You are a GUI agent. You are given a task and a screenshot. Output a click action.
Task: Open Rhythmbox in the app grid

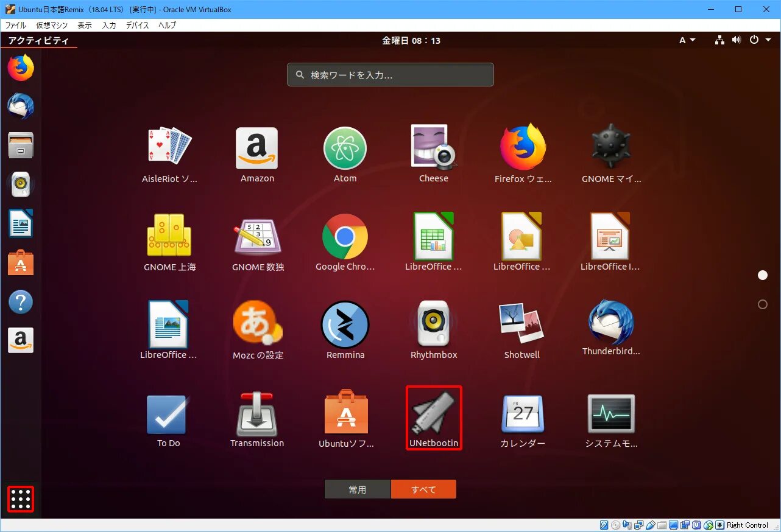(x=433, y=330)
